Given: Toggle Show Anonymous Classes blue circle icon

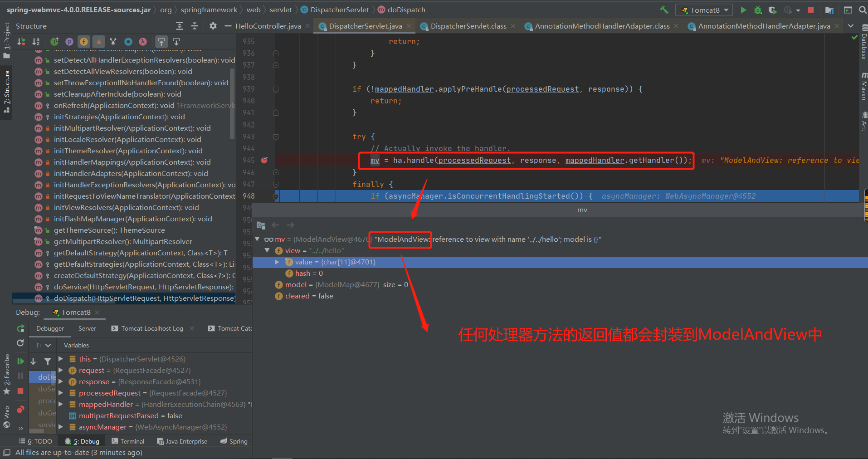Looking at the screenshot, I should (128, 42).
